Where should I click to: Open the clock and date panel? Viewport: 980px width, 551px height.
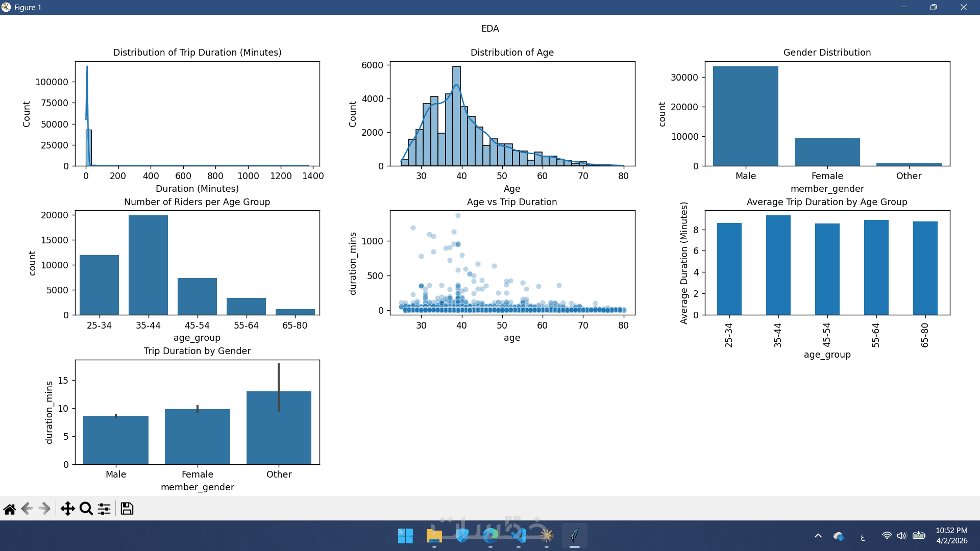click(x=951, y=536)
